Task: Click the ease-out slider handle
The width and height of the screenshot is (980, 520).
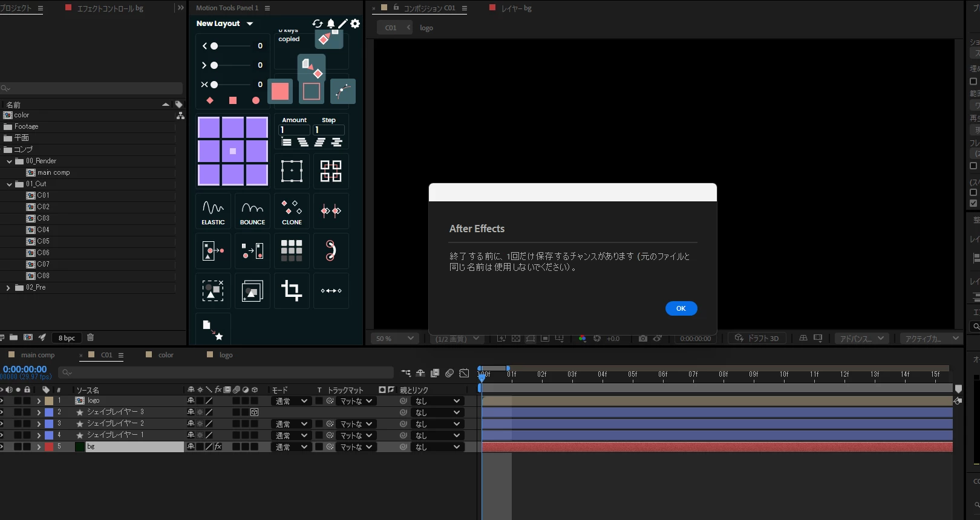Action: 214,65
